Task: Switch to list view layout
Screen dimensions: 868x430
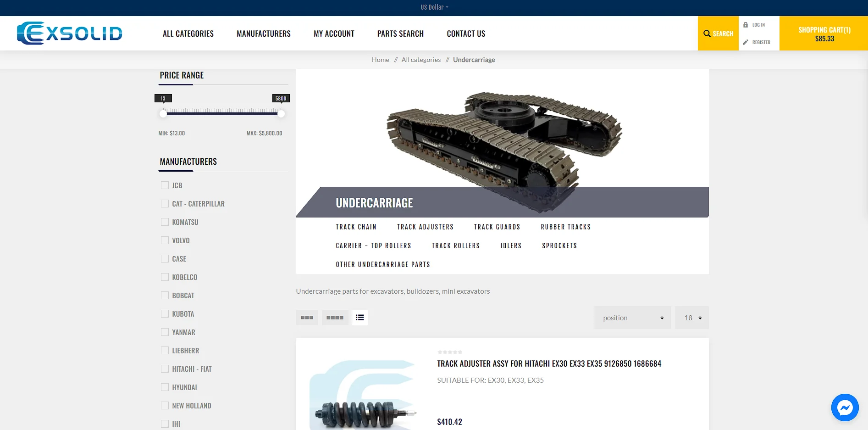Action: 360,318
